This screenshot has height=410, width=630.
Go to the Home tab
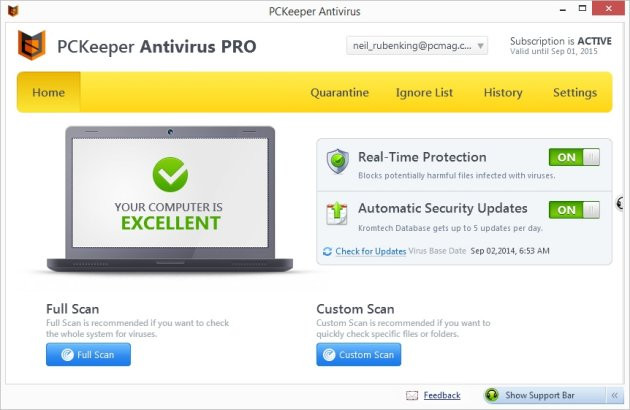(x=49, y=92)
